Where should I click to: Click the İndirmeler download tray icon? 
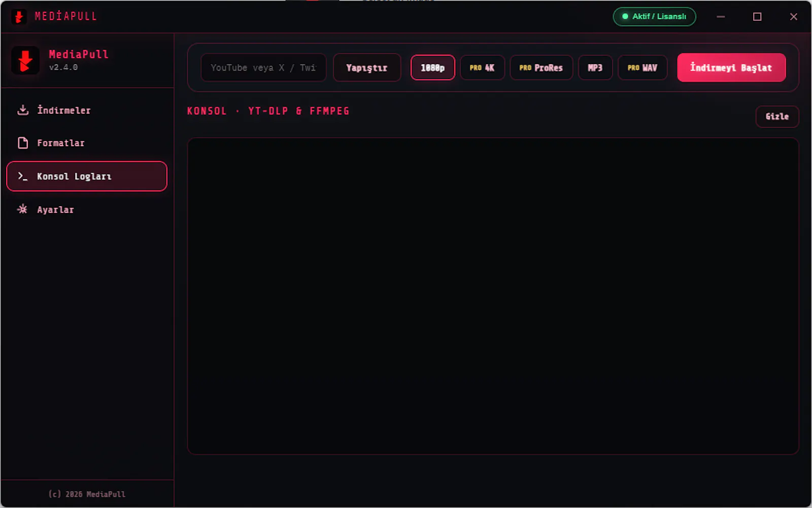[23, 110]
